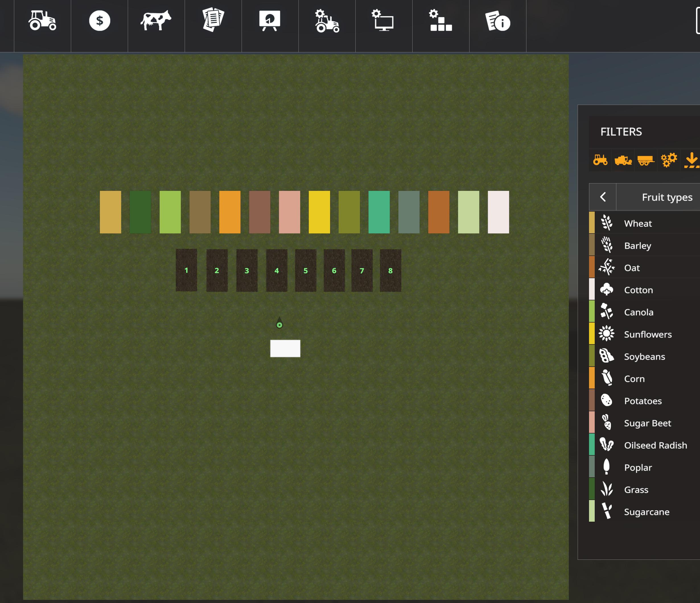Click the Canola list entry

(644, 312)
